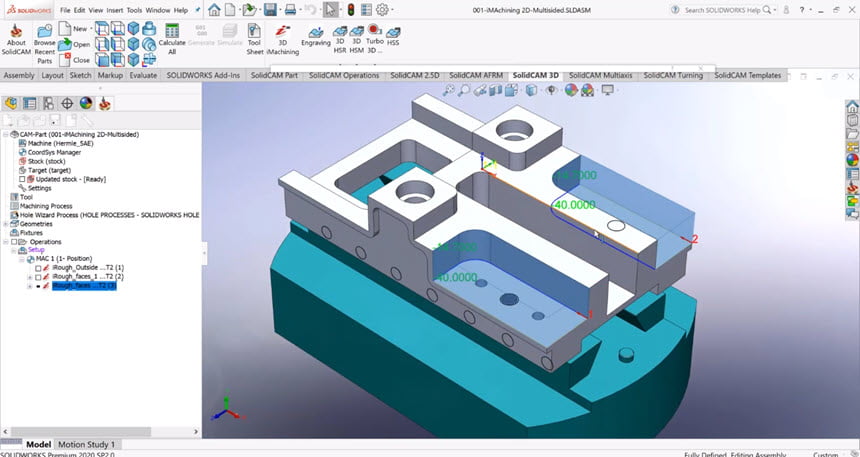Open Browse Recent Parts

pyautogui.click(x=44, y=43)
